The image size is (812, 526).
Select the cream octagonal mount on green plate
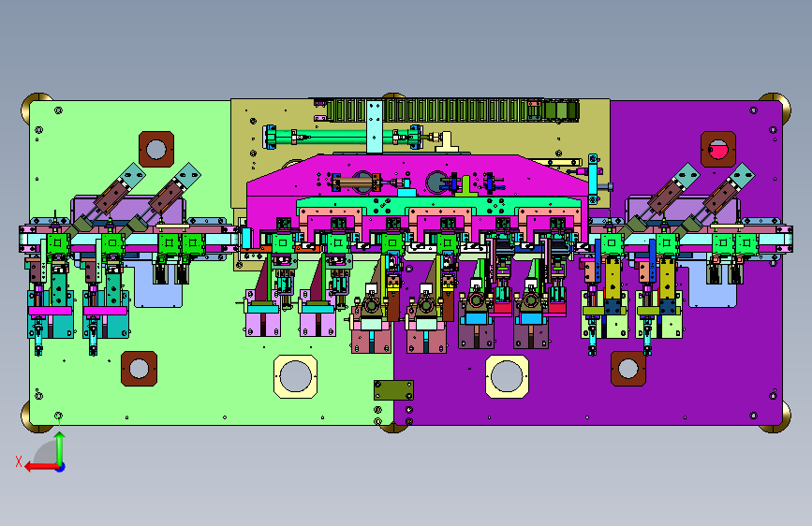point(295,376)
